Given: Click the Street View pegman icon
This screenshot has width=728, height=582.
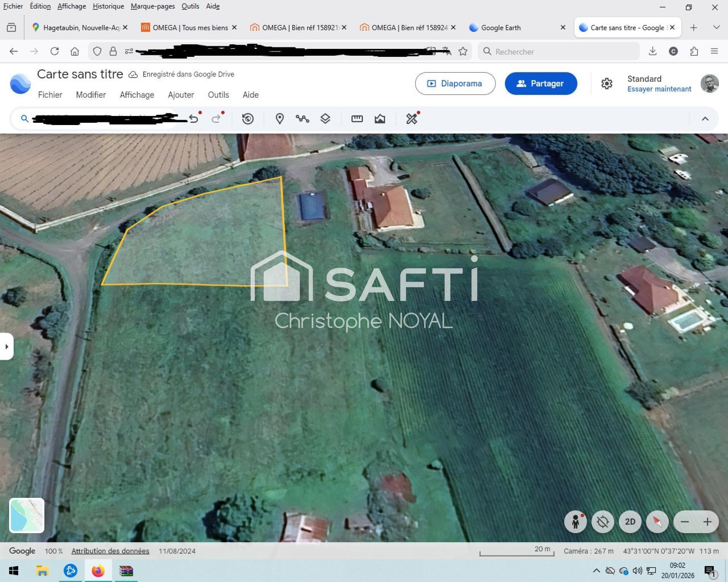Looking at the screenshot, I should [575, 522].
